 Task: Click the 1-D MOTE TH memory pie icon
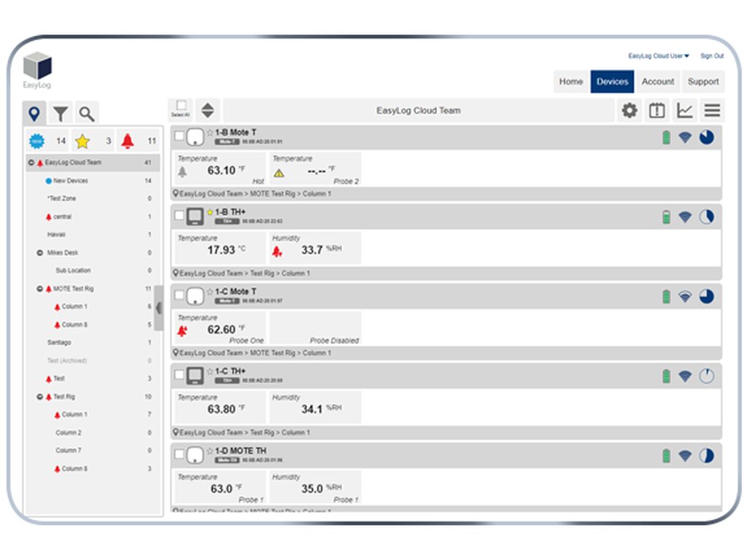click(706, 455)
